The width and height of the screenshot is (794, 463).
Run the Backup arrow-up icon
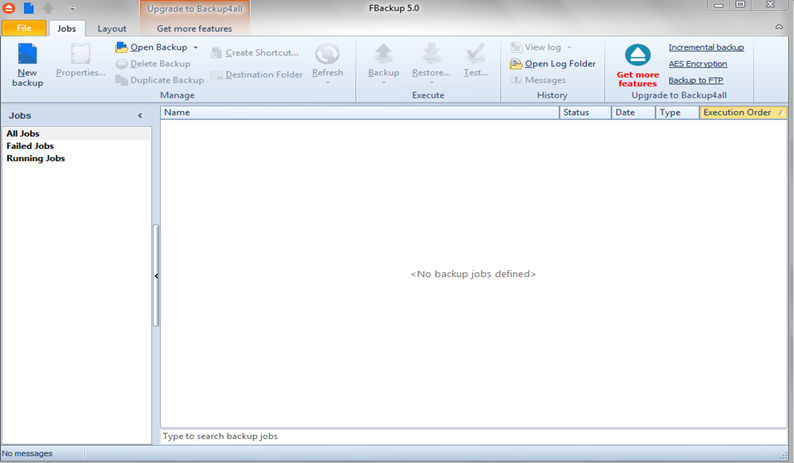point(383,53)
